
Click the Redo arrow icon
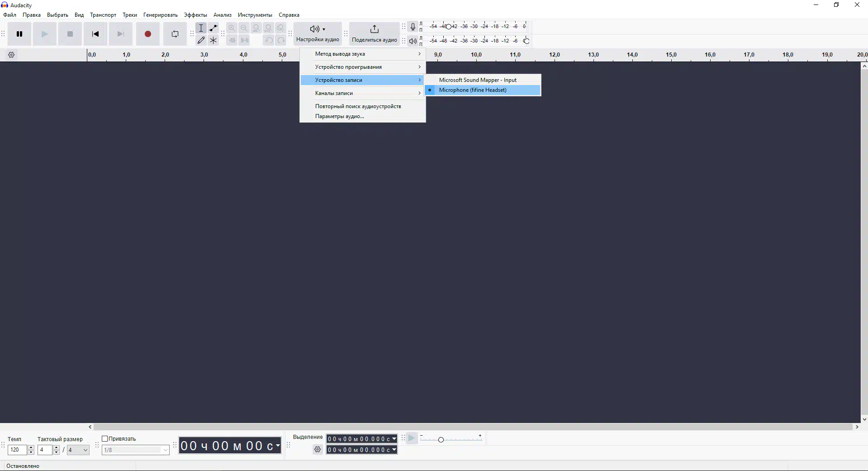(281, 40)
